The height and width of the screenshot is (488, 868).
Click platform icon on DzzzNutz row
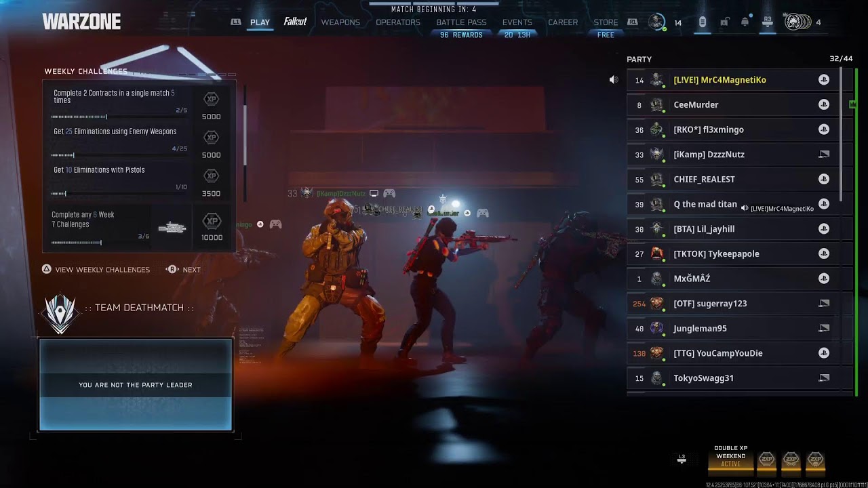(x=823, y=155)
